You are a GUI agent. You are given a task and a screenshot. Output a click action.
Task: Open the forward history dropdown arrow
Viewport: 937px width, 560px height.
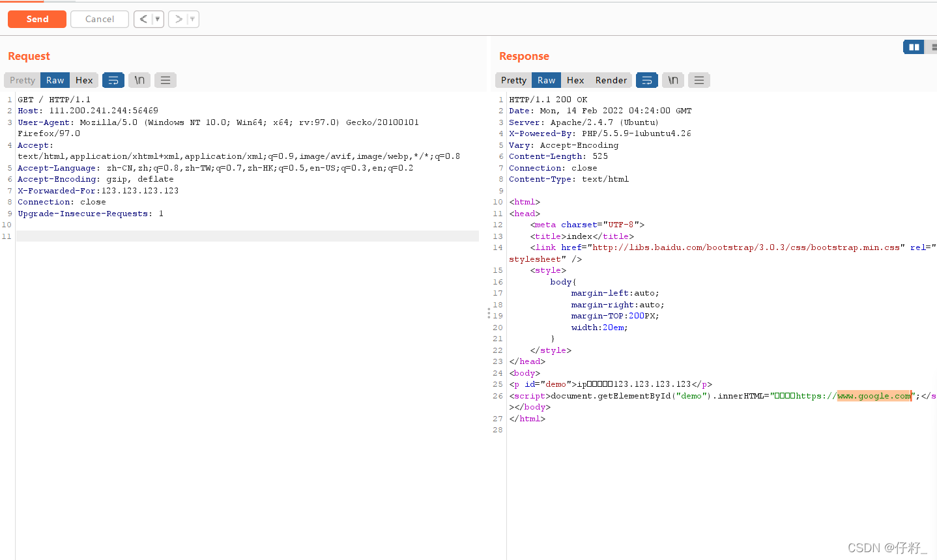[193, 19]
